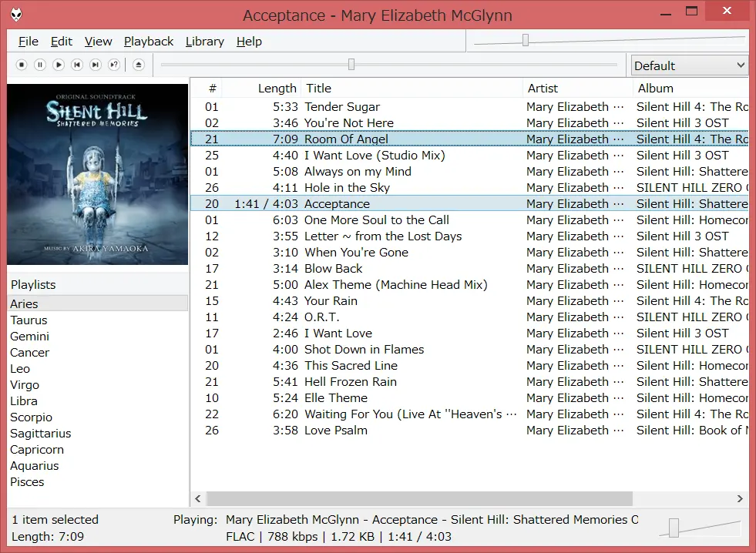Image resolution: width=756 pixels, height=553 pixels.
Task: Select the track "Elle Theme"
Action: [469, 398]
